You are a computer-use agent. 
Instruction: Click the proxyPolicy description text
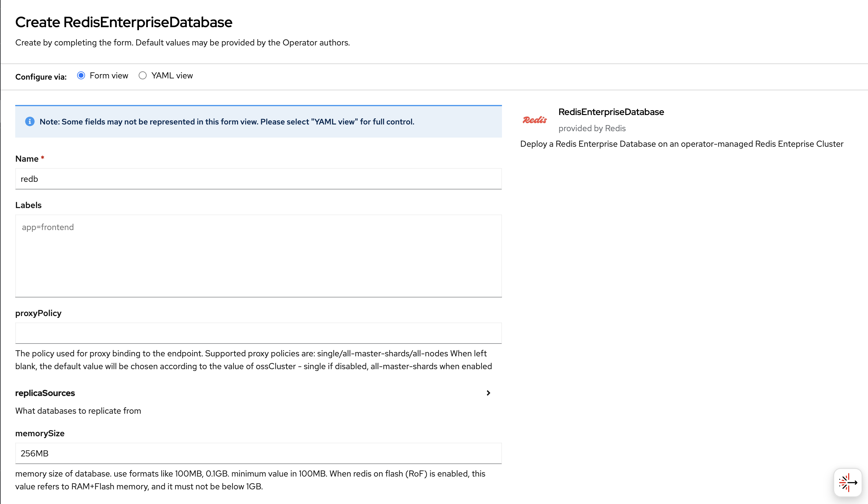click(253, 360)
